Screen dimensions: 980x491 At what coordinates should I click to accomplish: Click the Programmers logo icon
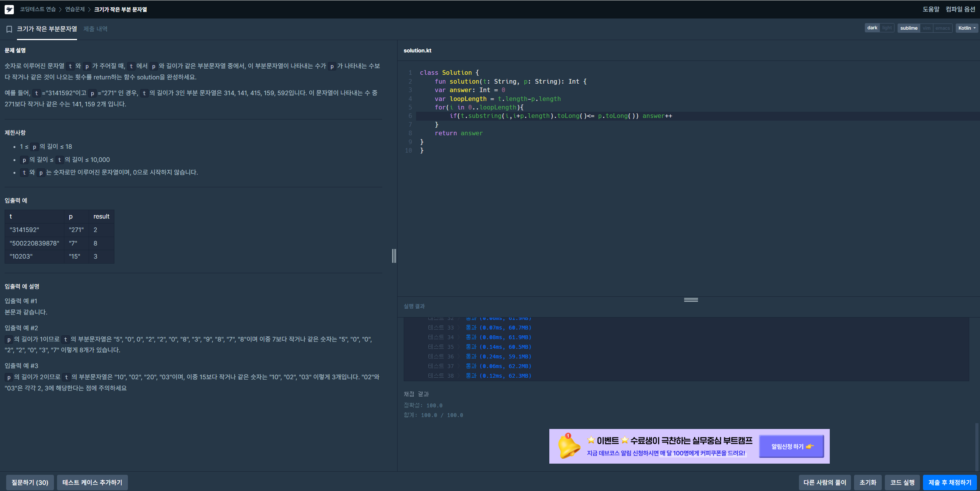(9, 9)
